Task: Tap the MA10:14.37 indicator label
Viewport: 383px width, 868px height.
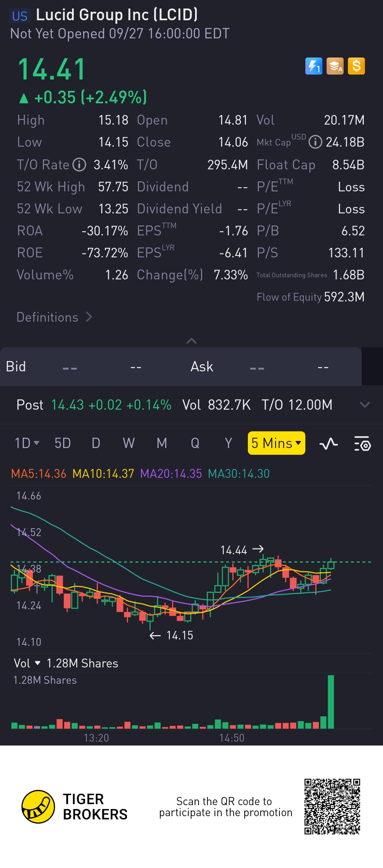Action: 103,474
